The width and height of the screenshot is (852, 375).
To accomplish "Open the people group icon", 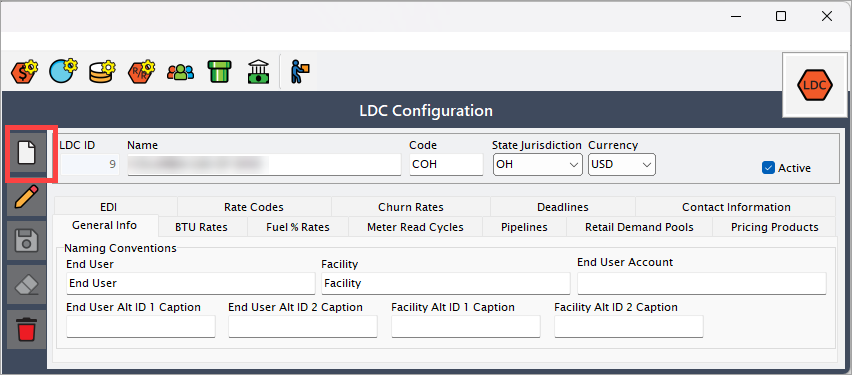I will coord(180,72).
